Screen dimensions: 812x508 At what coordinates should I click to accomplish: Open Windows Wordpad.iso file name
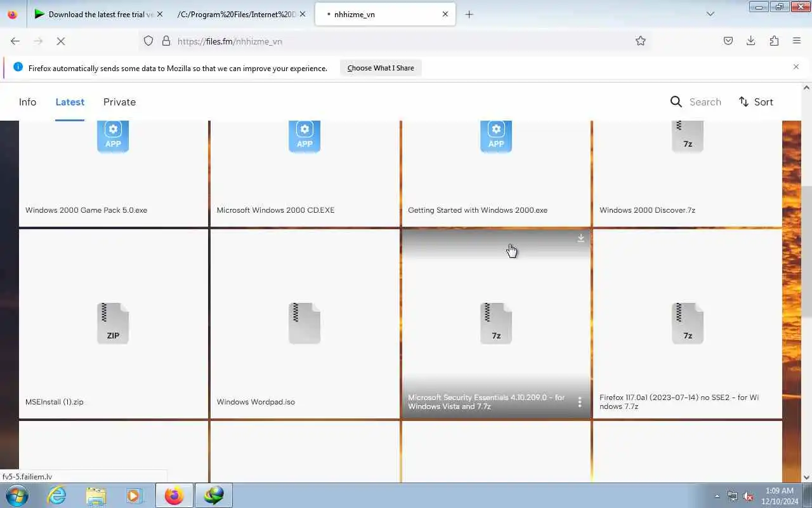[x=256, y=402]
